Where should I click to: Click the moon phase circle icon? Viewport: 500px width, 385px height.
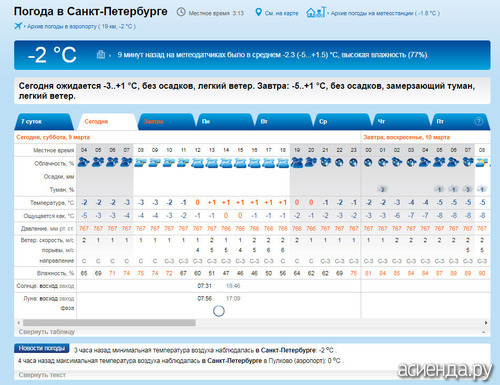click(219, 311)
